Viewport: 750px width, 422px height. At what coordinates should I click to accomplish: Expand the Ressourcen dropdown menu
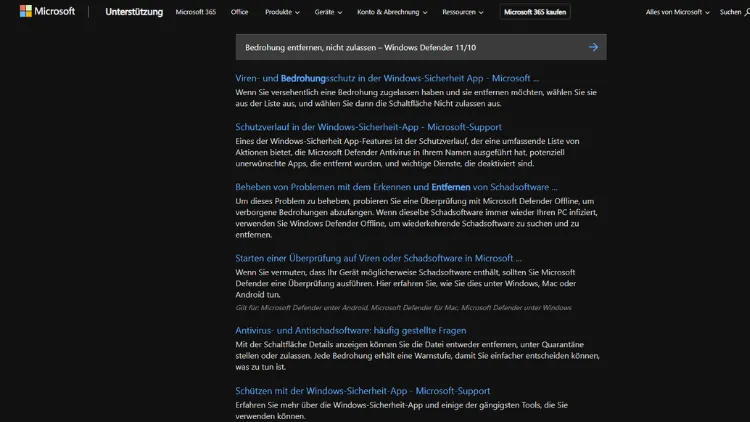[x=463, y=12]
